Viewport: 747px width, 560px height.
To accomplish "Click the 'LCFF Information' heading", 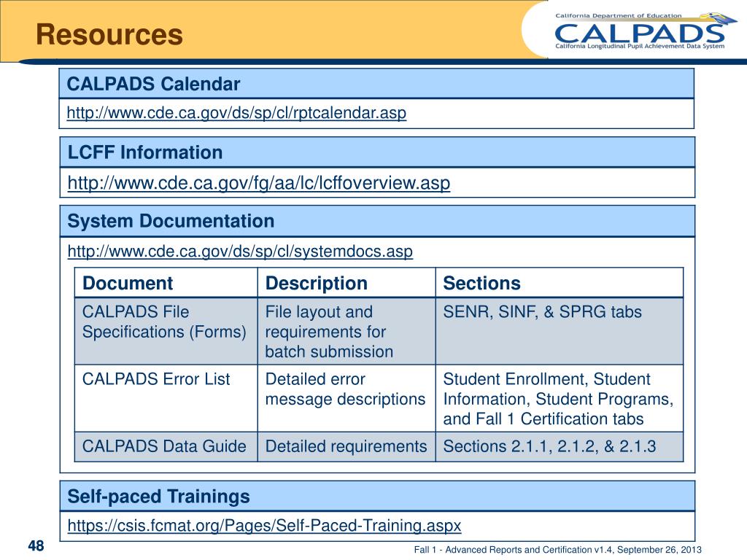I will 145,152.
